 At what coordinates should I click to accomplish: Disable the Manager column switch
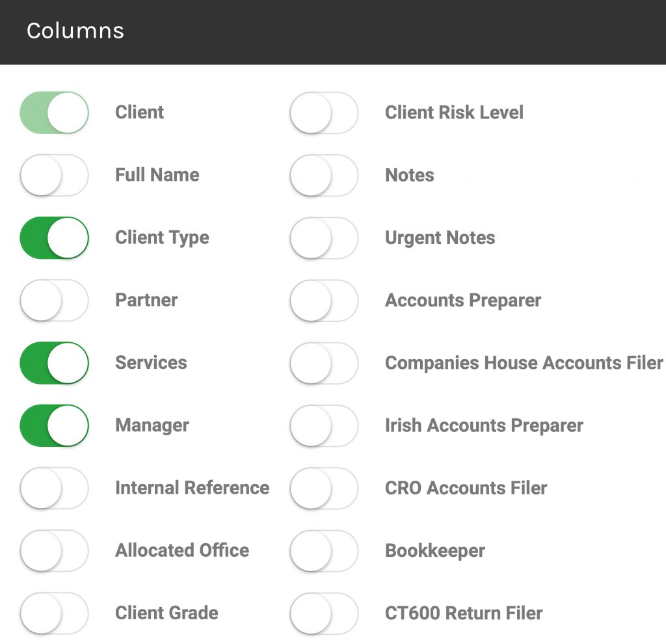55,425
